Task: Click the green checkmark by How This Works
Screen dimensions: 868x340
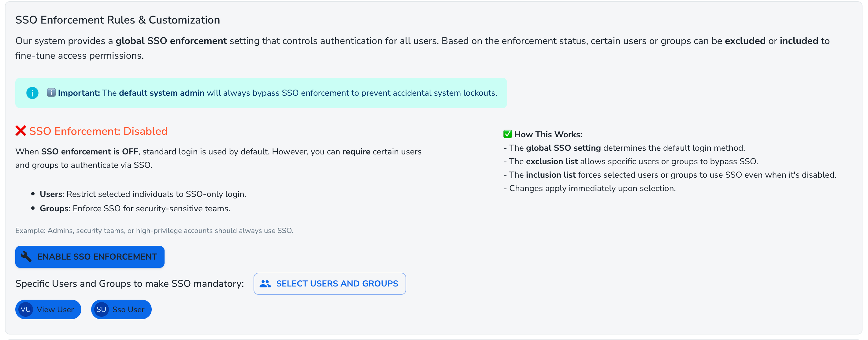Action: pos(507,134)
